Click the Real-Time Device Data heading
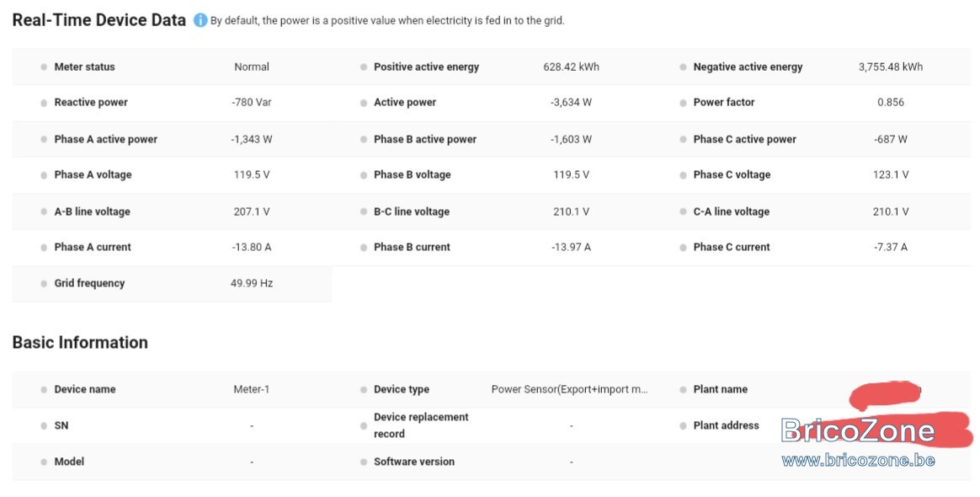Screen dimensions: 980x497 [x=99, y=20]
